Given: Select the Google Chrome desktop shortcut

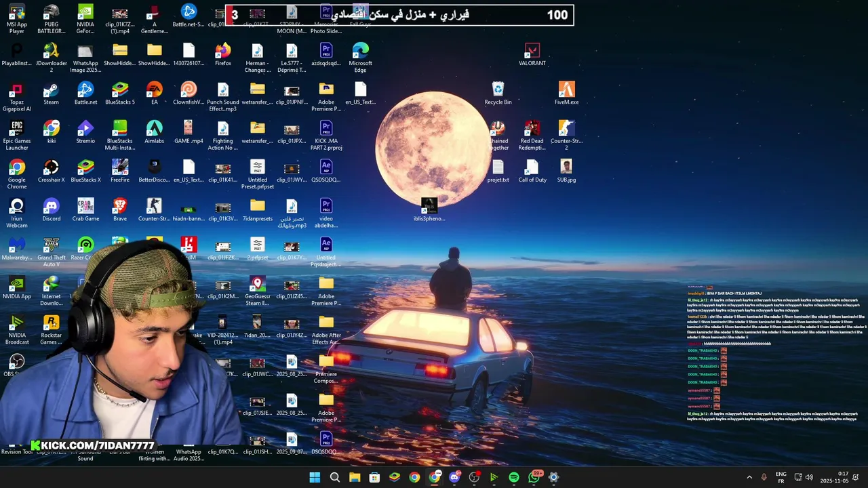Looking at the screenshot, I should tap(17, 174).
